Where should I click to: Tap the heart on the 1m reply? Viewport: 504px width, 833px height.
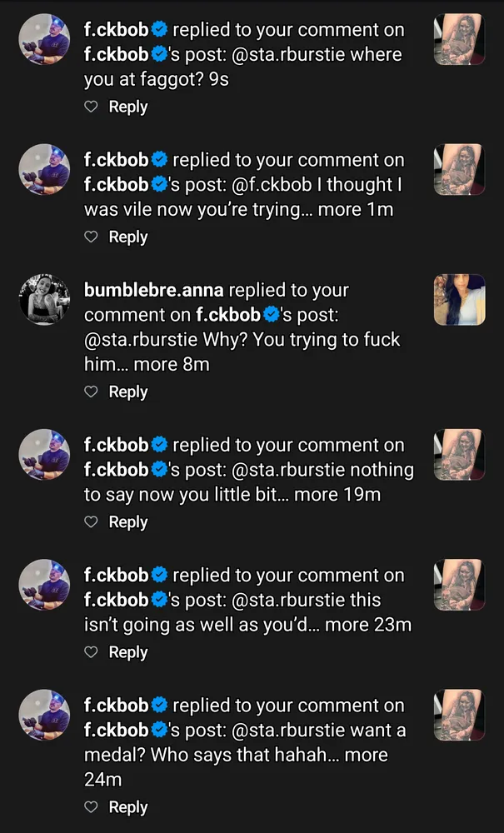pyautogui.click(x=92, y=237)
